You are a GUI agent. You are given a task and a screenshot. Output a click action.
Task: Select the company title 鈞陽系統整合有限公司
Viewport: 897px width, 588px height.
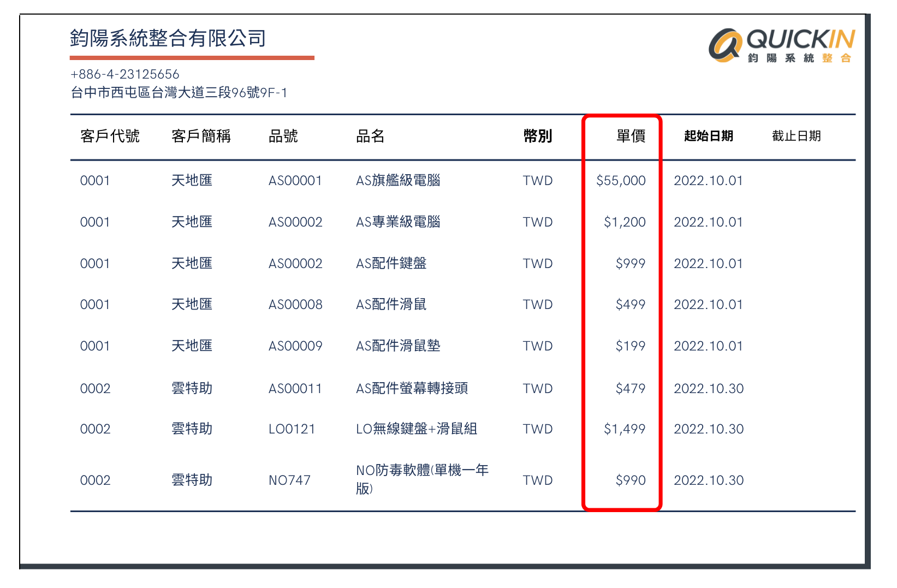coord(168,38)
